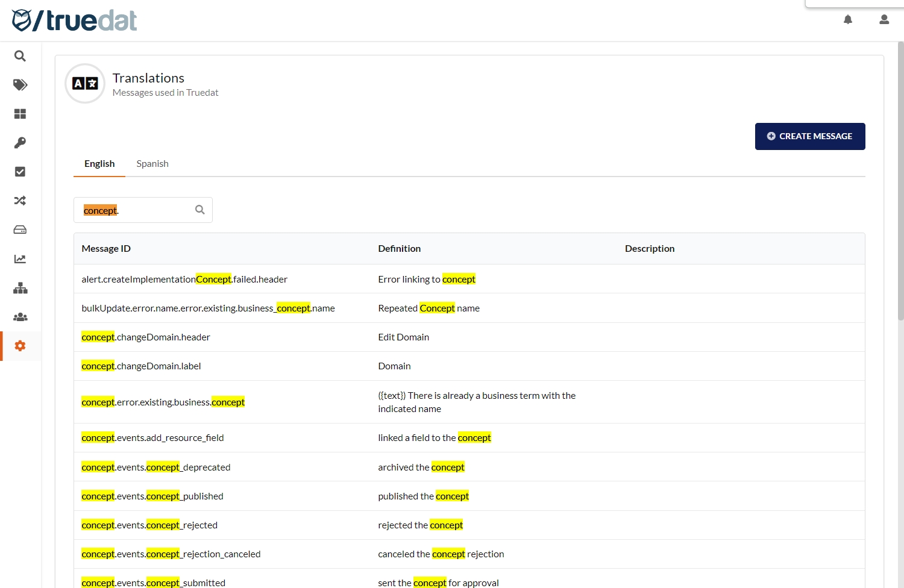Click the magnifier icon in search box
Image resolution: width=904 pixels, height=588 pixels.
pos(200,210)
